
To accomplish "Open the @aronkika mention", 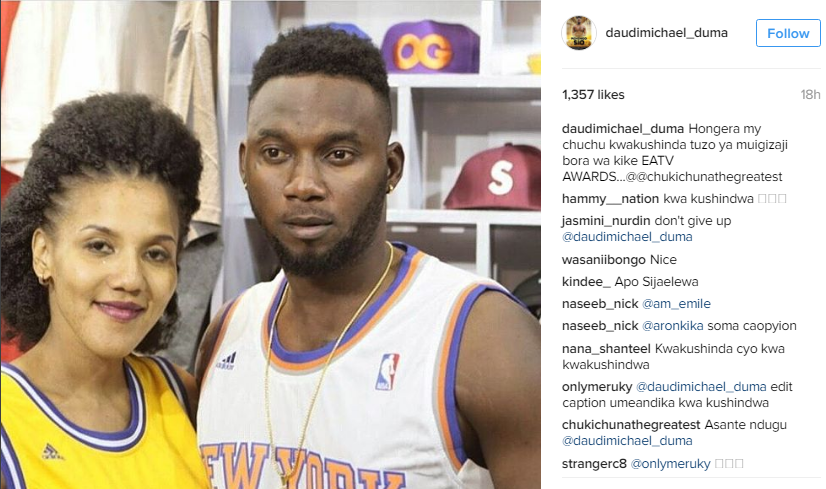I will pyautogui.click(x=673, y=326).
